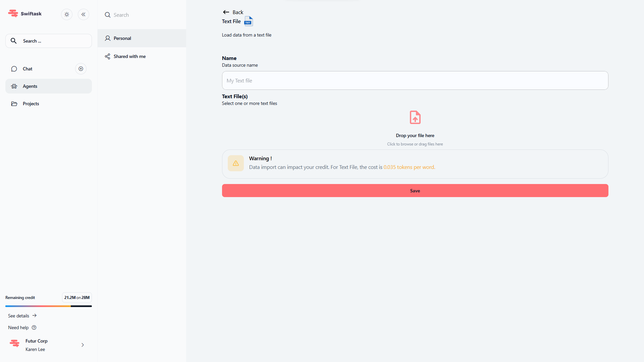Collapse the sidebar with double-chevron icon
This screenshot has height=362, width=644.
[84, 14]
